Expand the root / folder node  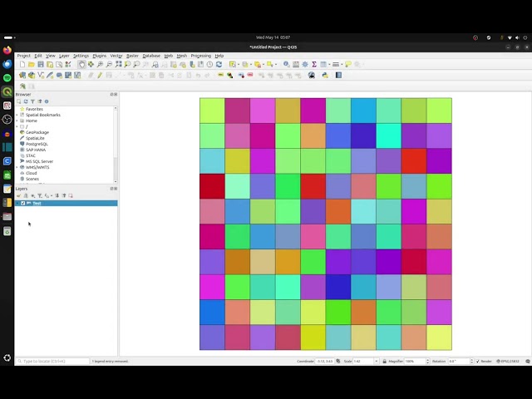click(17, 126)
